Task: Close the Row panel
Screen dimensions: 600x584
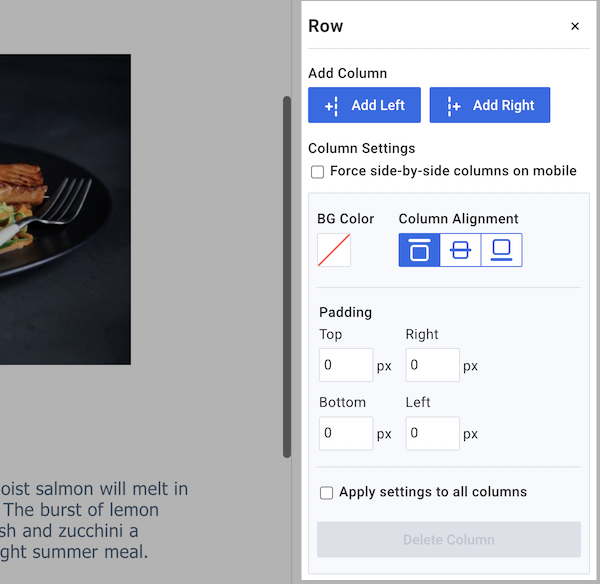Action: (x=575, y=27)
